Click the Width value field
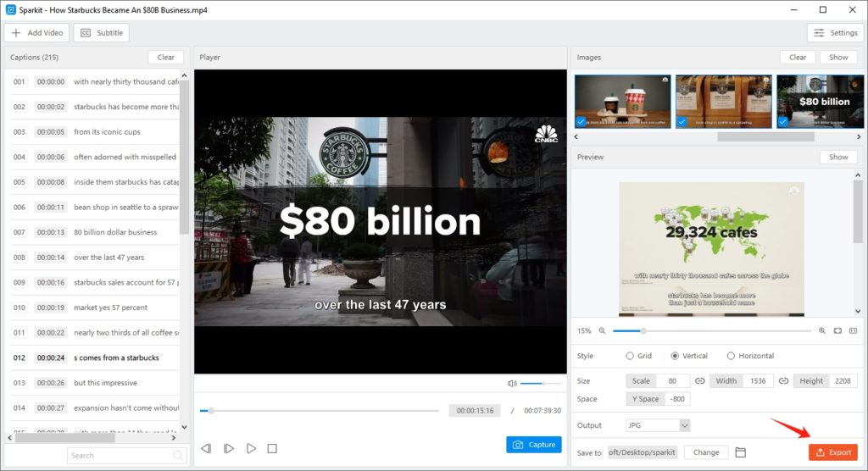 (x=757, y=381)
